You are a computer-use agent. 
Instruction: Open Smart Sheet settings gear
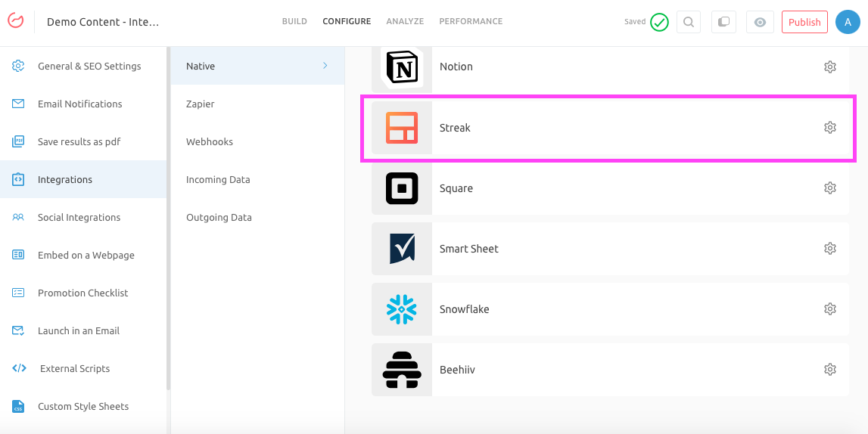[830, 248]
